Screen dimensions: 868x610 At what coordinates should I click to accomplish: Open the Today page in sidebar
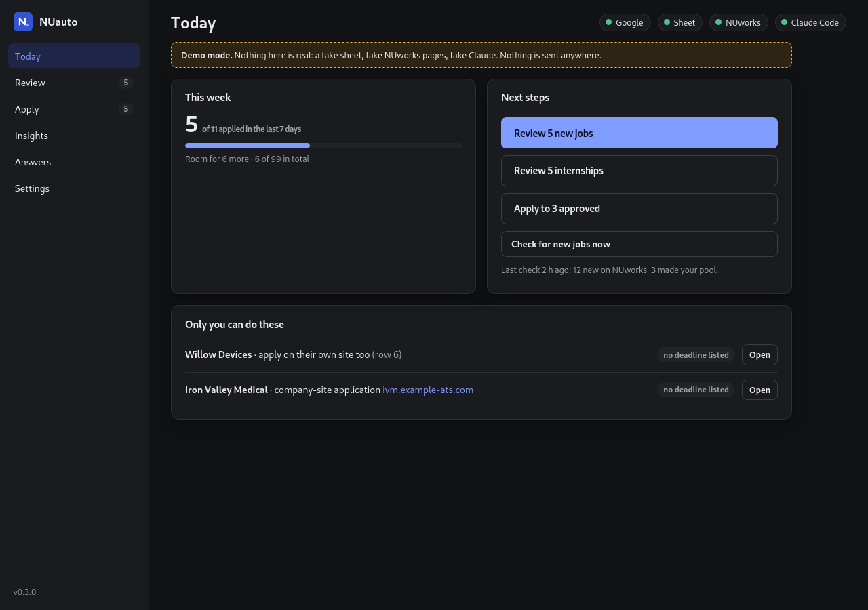[74, 56]
